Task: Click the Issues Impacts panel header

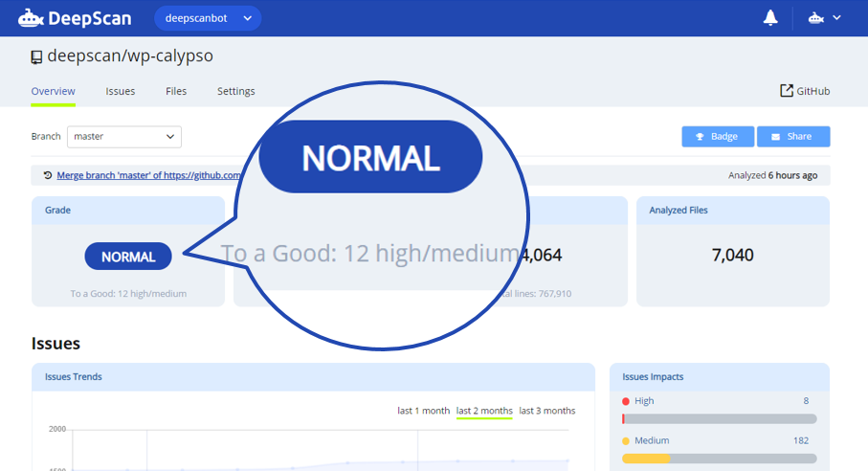Action: click(719, 377)
